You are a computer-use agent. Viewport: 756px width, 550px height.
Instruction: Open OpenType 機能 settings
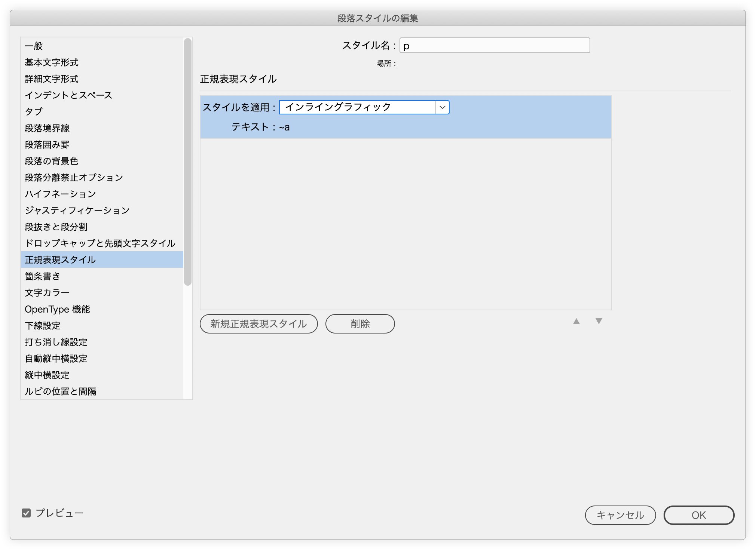[x=57, y=309]
